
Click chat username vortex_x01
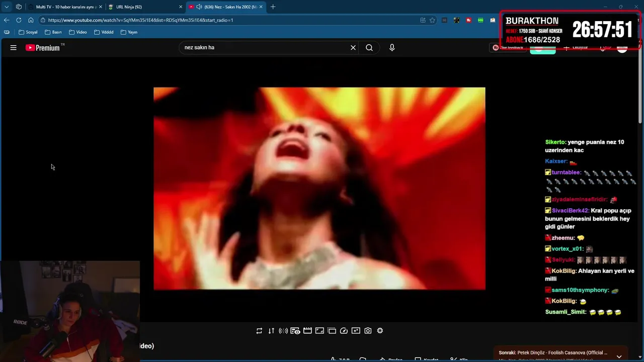[x=567, y=249]
